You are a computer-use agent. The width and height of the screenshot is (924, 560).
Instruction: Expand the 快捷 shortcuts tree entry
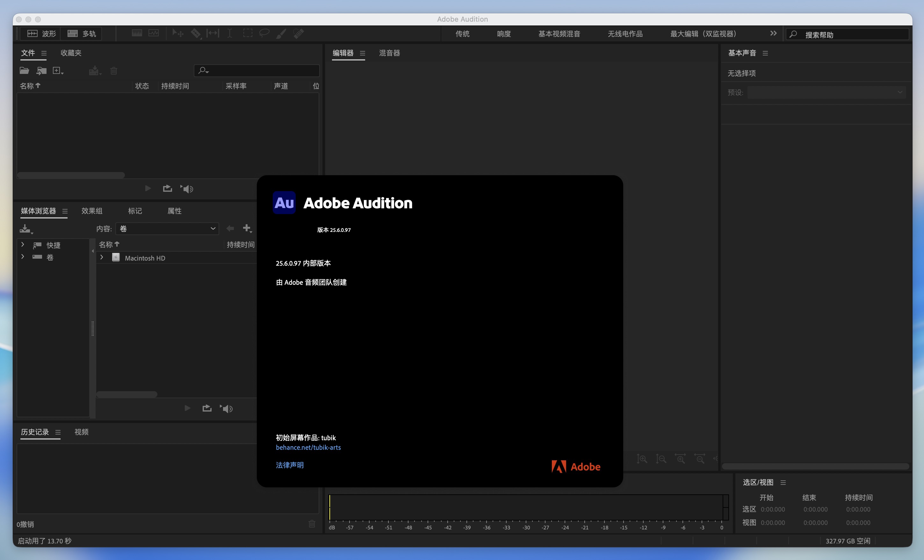pos(23,245)
